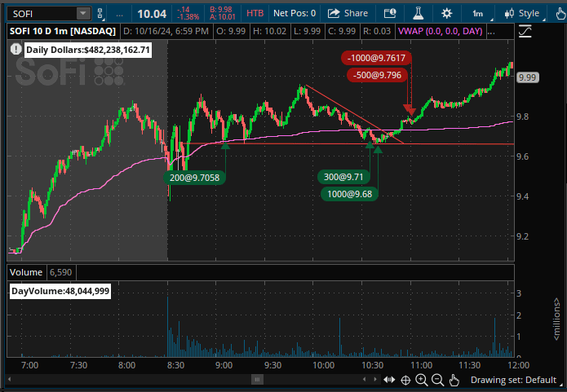The image size is (567, 392).
Task: Click the volume value 6,590
Action: tap(60, 272)
